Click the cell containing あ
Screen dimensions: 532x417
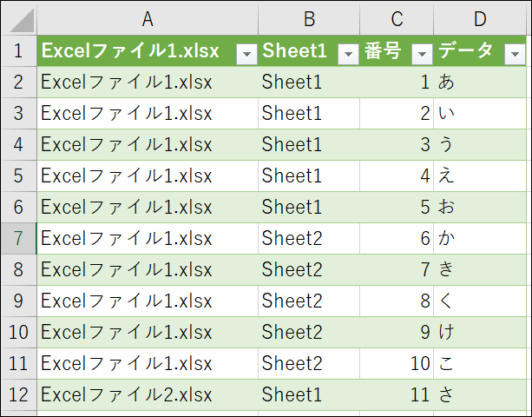(x=480, y=83)
